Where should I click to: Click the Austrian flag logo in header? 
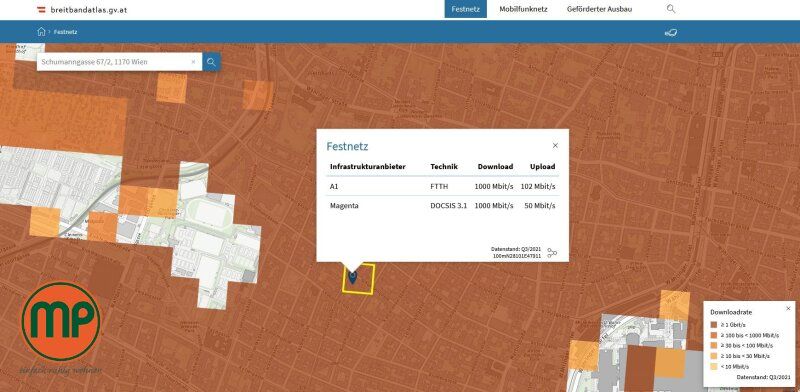click(41, 9)
